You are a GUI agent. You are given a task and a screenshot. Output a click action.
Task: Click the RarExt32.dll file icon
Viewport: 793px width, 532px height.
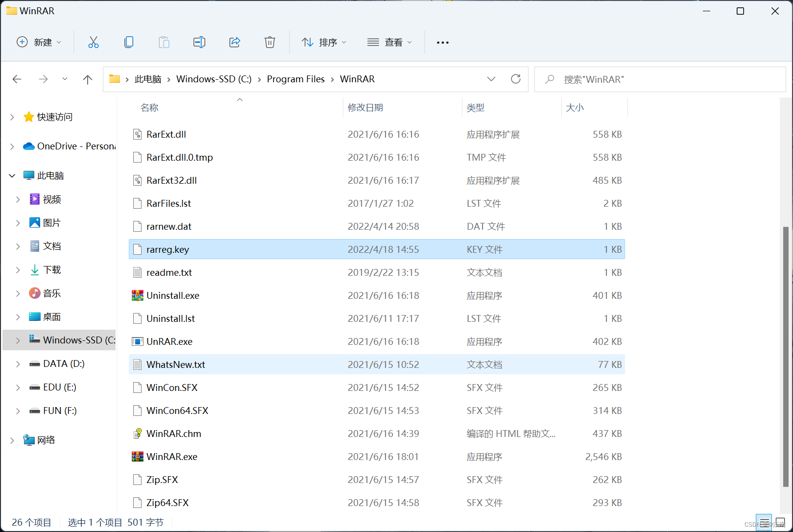tap(138, 180)
